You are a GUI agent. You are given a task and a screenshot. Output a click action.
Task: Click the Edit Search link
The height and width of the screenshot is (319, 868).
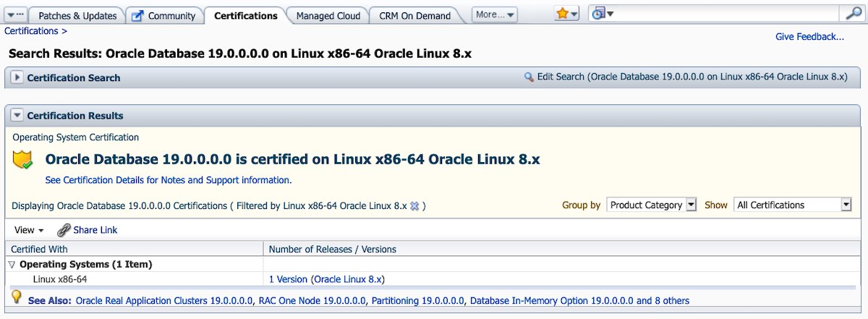tap(692, 77)
